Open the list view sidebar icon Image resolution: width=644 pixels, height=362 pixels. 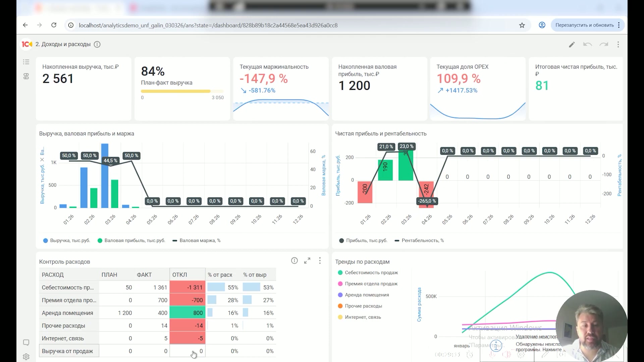26,62
